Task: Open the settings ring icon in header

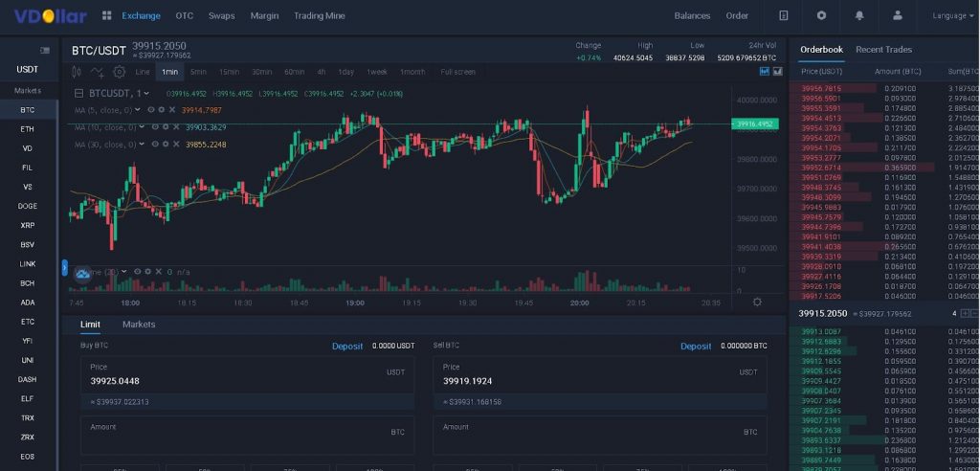Action: pos(821,15)
